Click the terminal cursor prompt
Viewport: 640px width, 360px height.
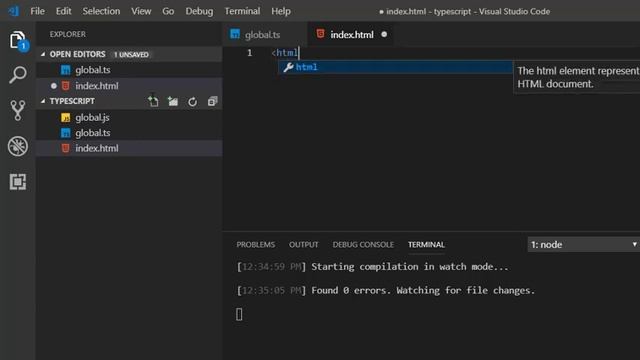click(x=239, y=314)
